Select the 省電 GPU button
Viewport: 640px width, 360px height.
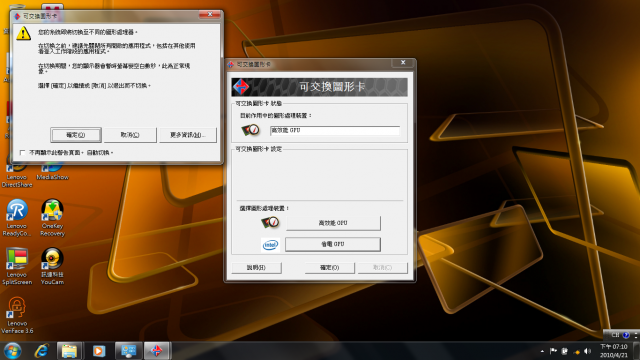(333, 244)
